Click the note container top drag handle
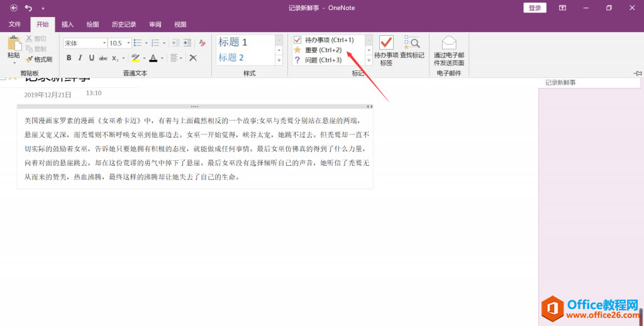Image resolution: width=644 pixels, height=326 pixels. click(195, 106)
